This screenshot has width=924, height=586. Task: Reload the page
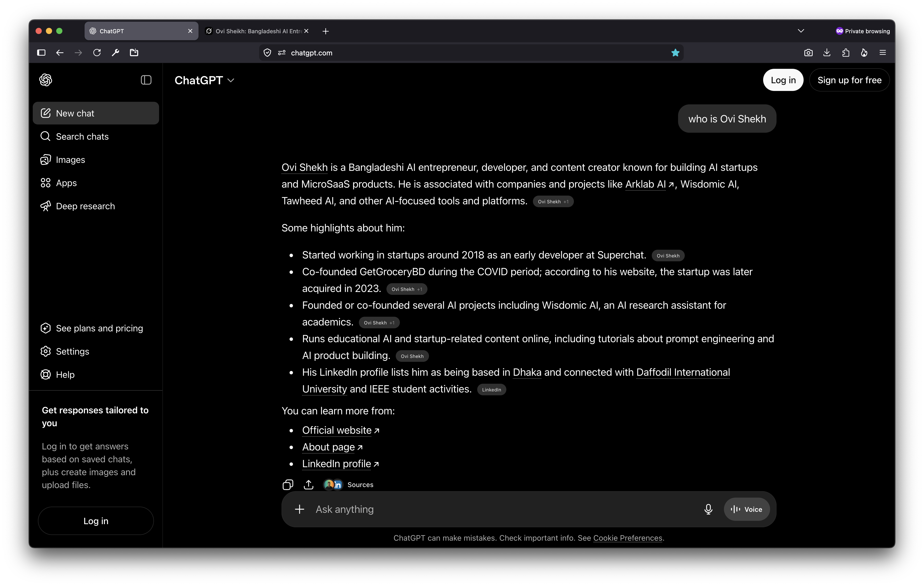coord(97,53)
